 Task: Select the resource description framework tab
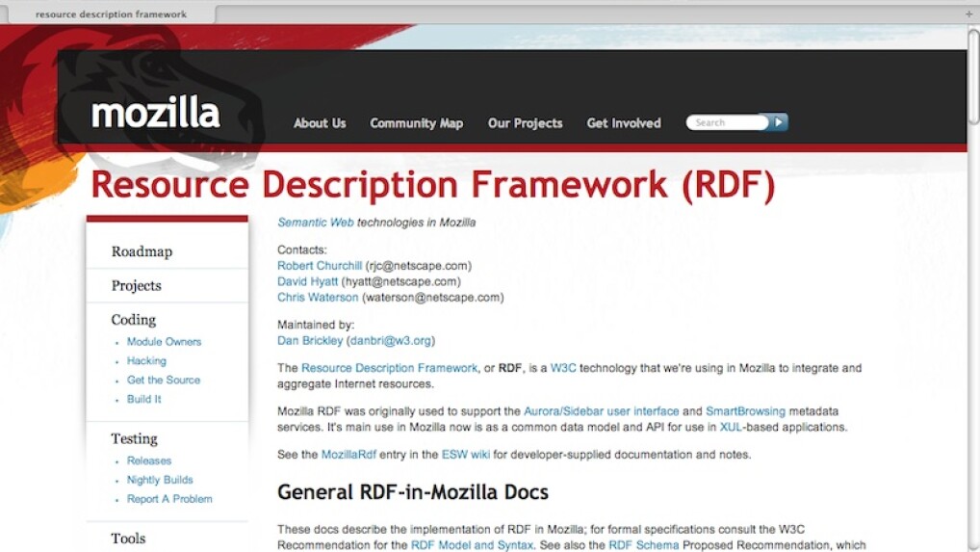tap(111, 14)
